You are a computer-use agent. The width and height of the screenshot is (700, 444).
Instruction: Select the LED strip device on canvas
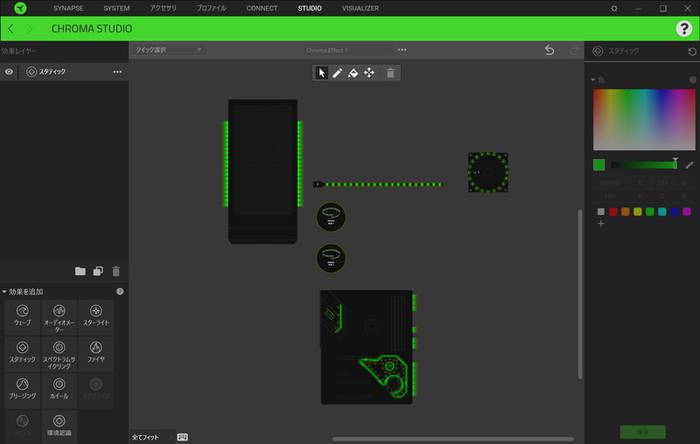378,184
